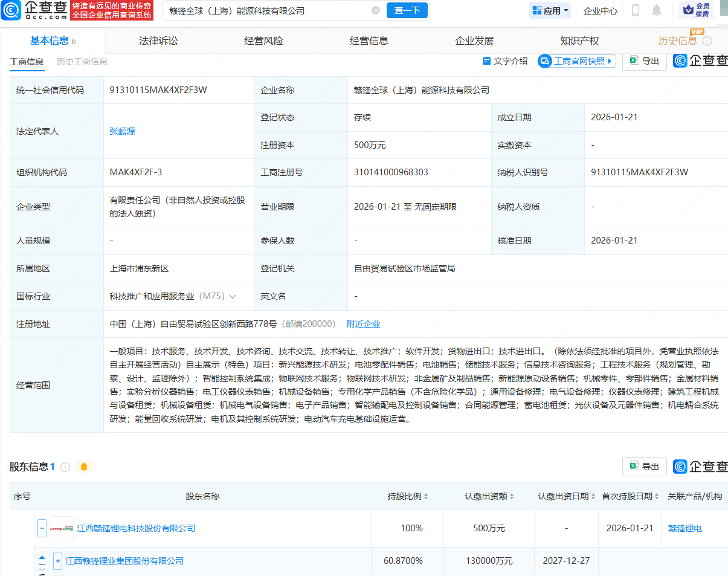
Task: Clear the search box with the X icon
Action: click(x=376, y=11)
